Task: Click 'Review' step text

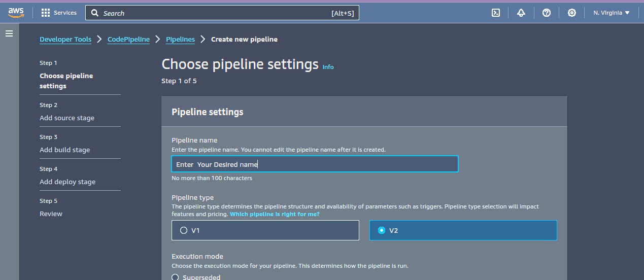Action: 51,214
